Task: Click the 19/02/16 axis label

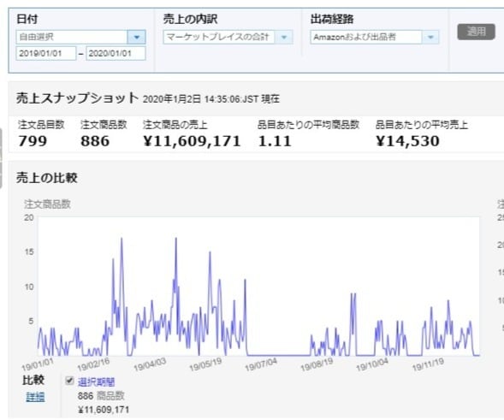Action: pos(93,364)
